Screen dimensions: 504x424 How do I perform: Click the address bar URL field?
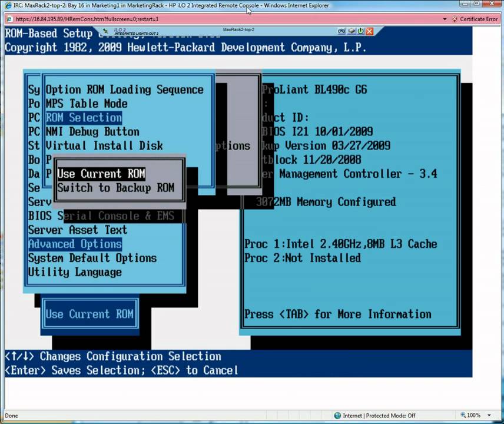click(x=225, y=19)
